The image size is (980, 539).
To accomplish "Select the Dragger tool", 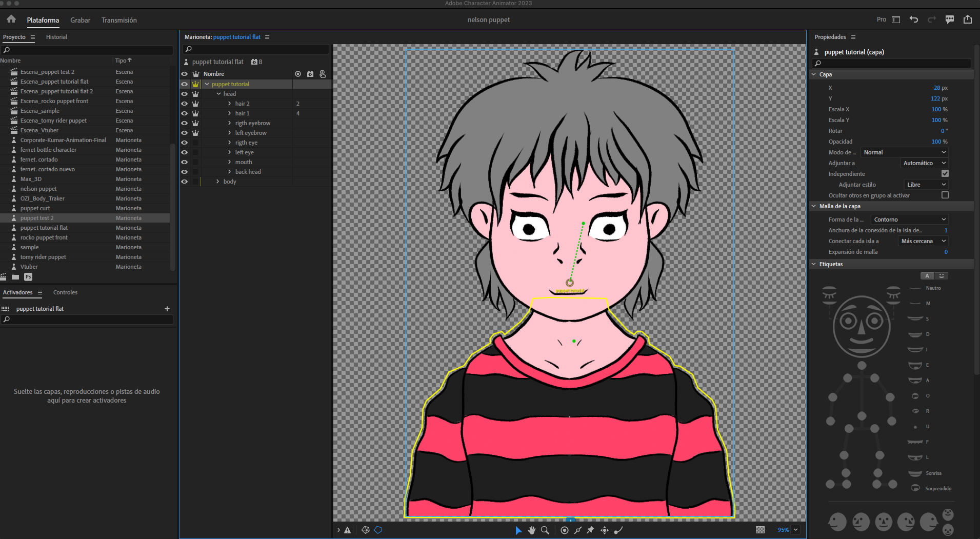I will 605,530.
